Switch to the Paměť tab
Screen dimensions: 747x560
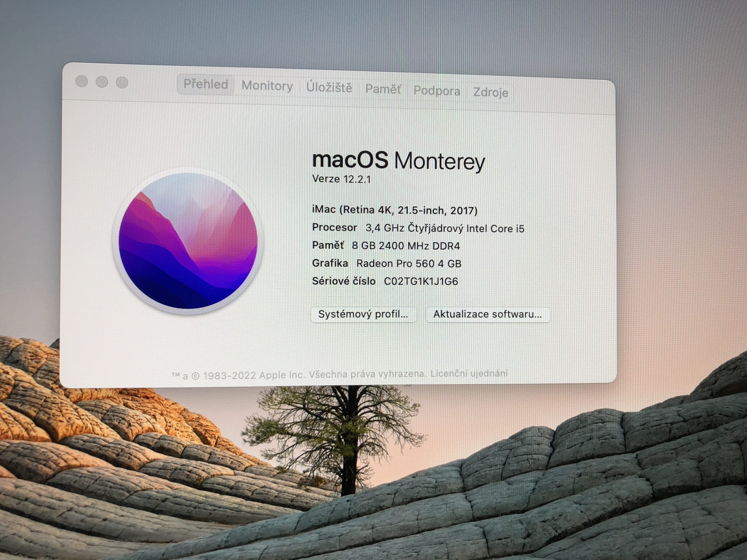click(x=383, y=89)
